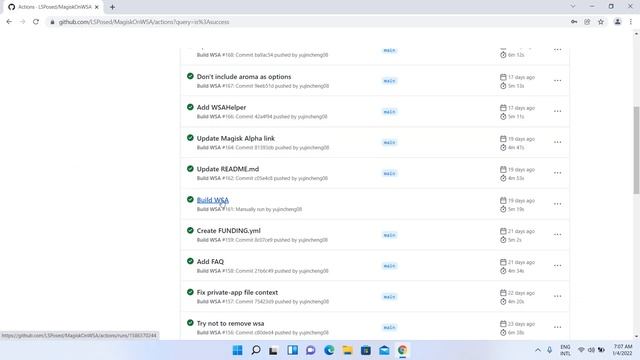Open Microsoft Store from taskbar
640x360 pixels.
(x=366, y=350)
